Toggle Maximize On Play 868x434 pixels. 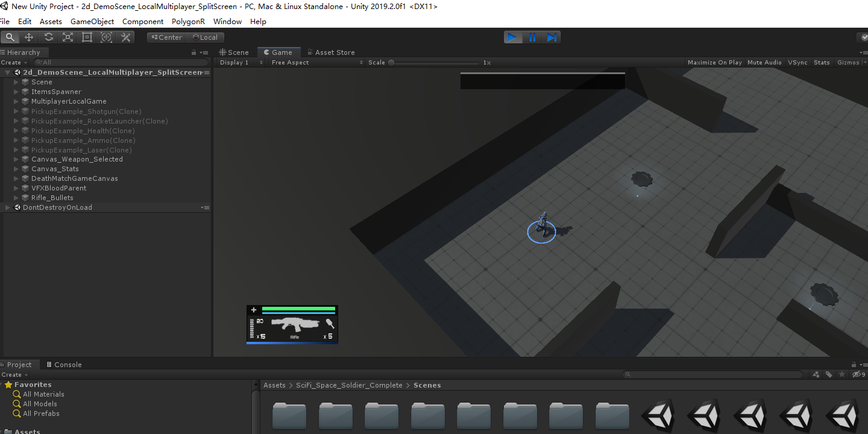click(x=715, y=62)
